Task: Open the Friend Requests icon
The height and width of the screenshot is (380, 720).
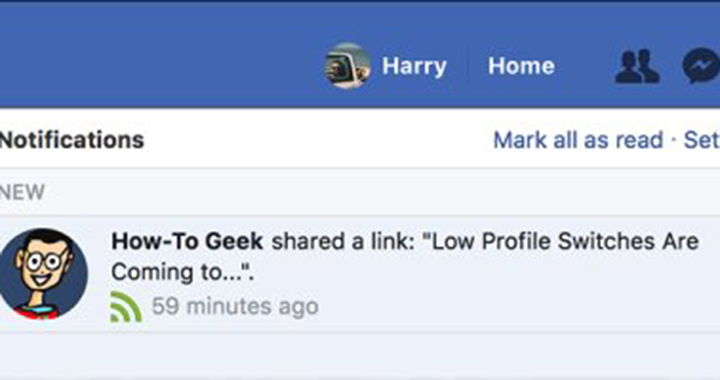Action: point(638,66)
